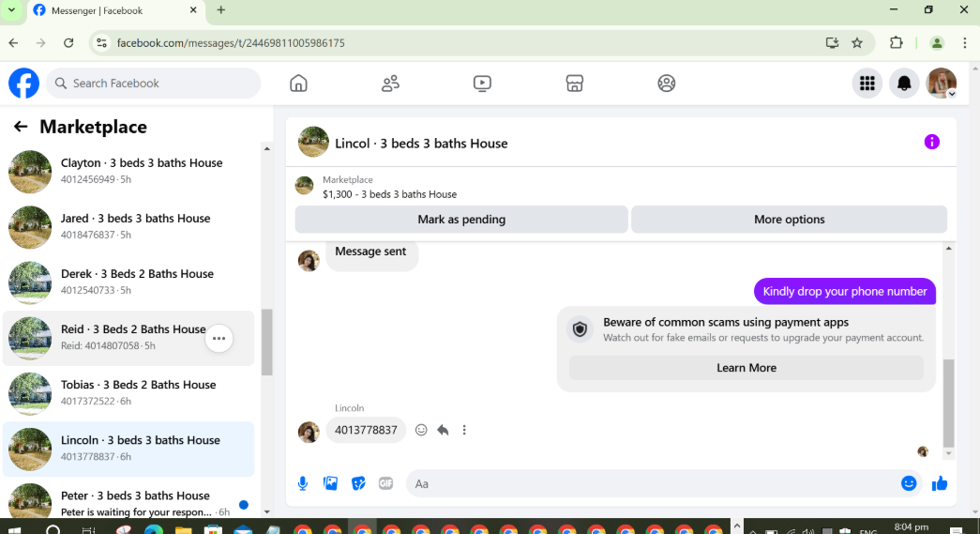The width and height of the screenshot is (980, 534).
Task: Open the Watch video icon
Action: tap(483, 84)
